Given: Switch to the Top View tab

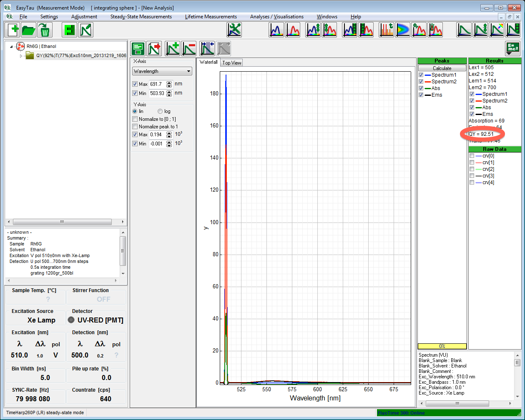Looking at the screenshot, I should click(x=231, y=63).
